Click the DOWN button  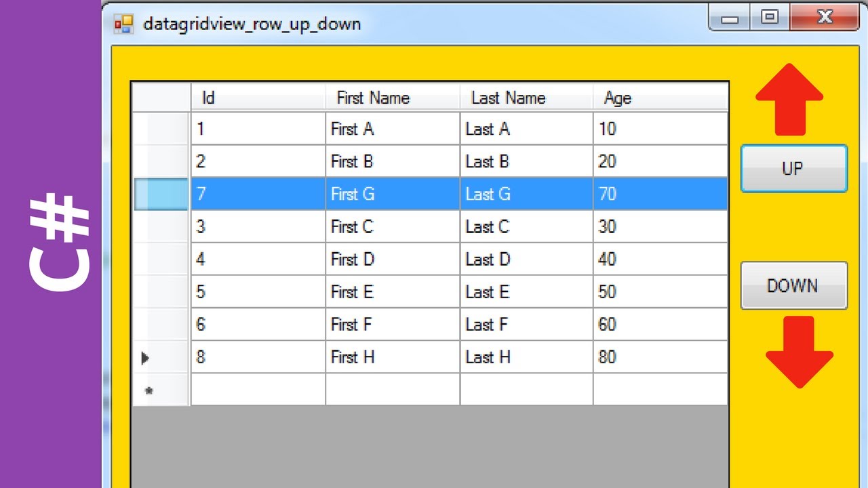click(x=794, y=285)
